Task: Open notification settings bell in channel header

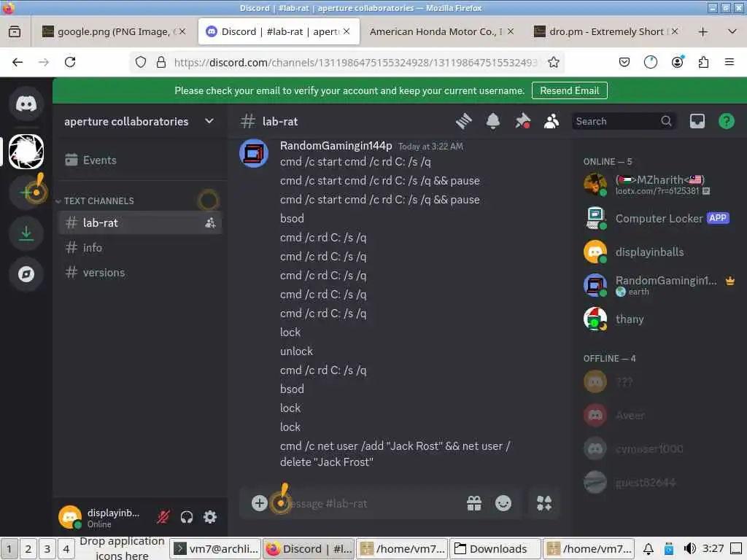Action: (493, 122)
